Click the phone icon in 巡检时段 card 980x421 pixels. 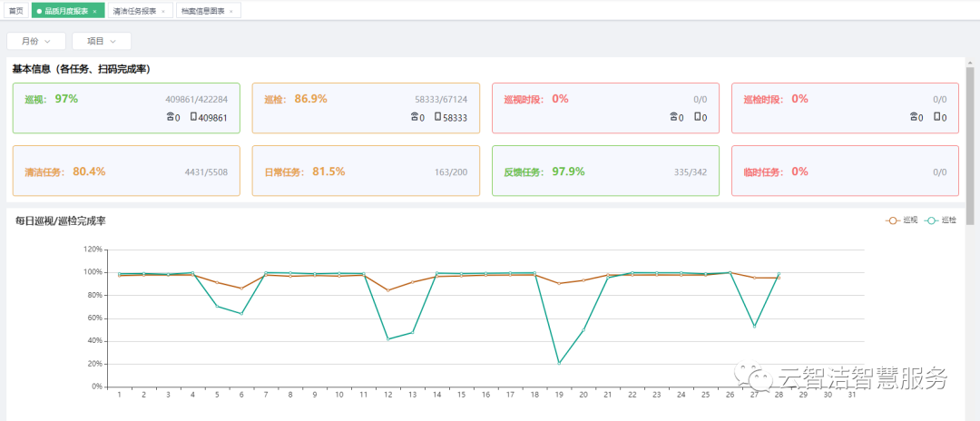[914, 117]
